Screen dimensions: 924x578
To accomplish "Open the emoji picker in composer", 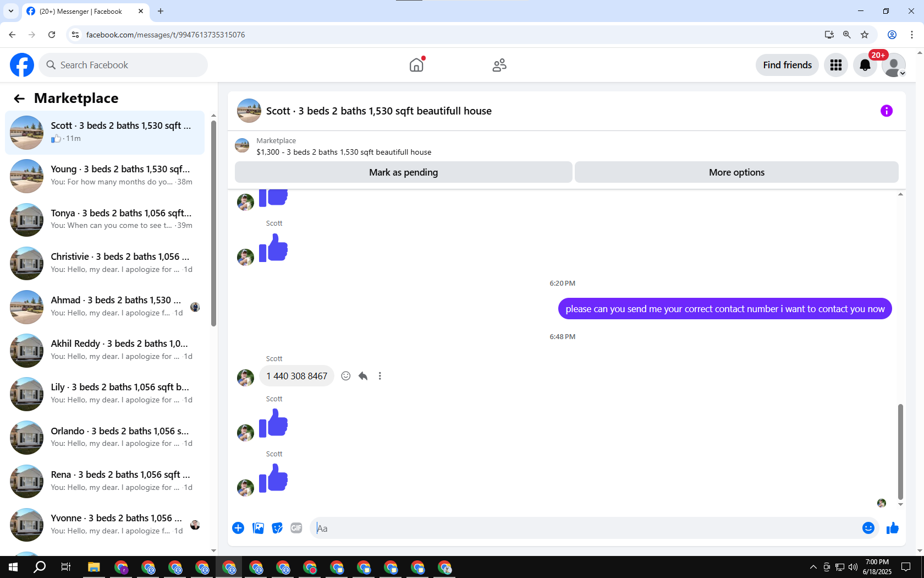I will pyautogui.click(x=868, y=528).
